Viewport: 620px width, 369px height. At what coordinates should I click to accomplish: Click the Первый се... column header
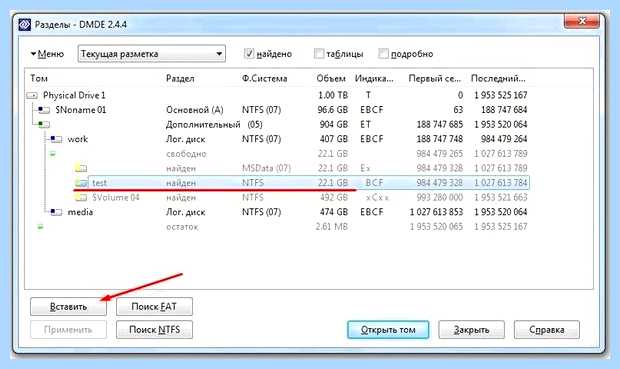click(x=435, y=78)
